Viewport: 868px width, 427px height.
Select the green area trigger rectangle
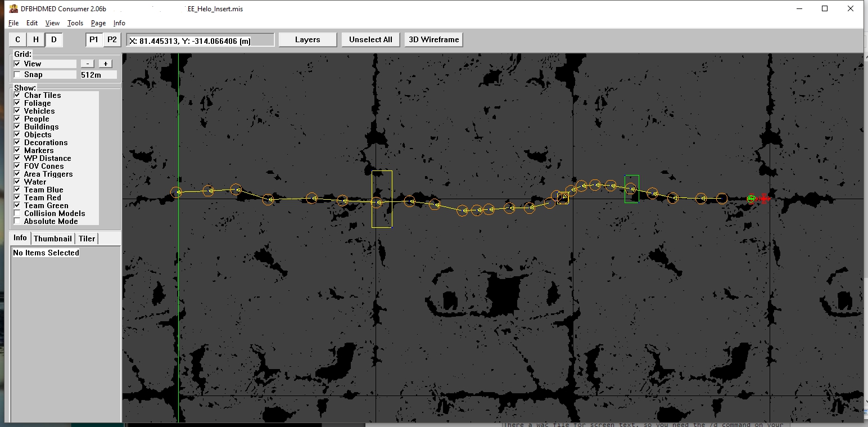(632, 189)
